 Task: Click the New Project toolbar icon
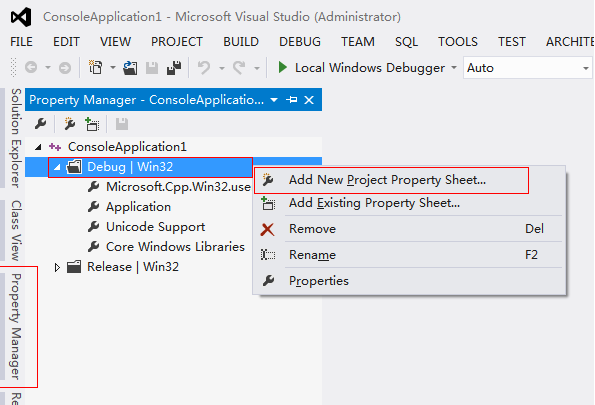[x=96, y=68]
